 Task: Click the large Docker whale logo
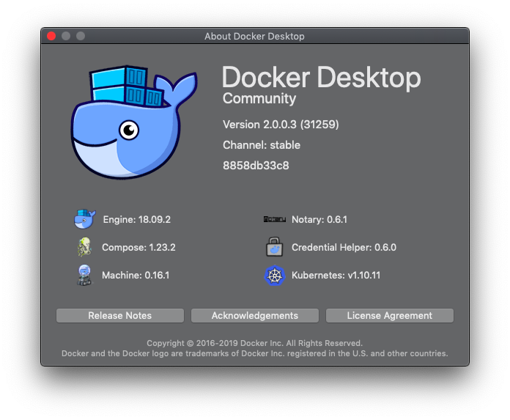tap(134, 122)
